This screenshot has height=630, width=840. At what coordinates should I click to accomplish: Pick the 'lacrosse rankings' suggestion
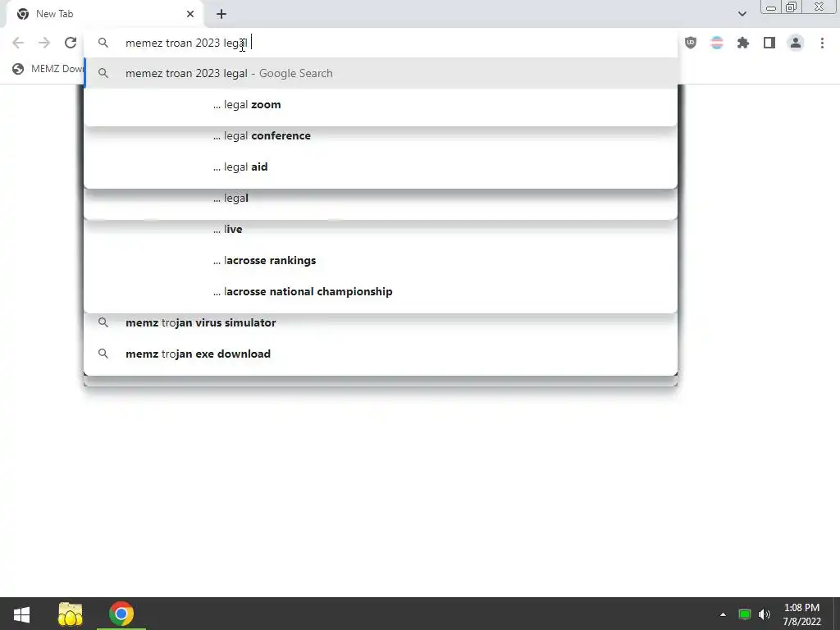pos(381,260)
